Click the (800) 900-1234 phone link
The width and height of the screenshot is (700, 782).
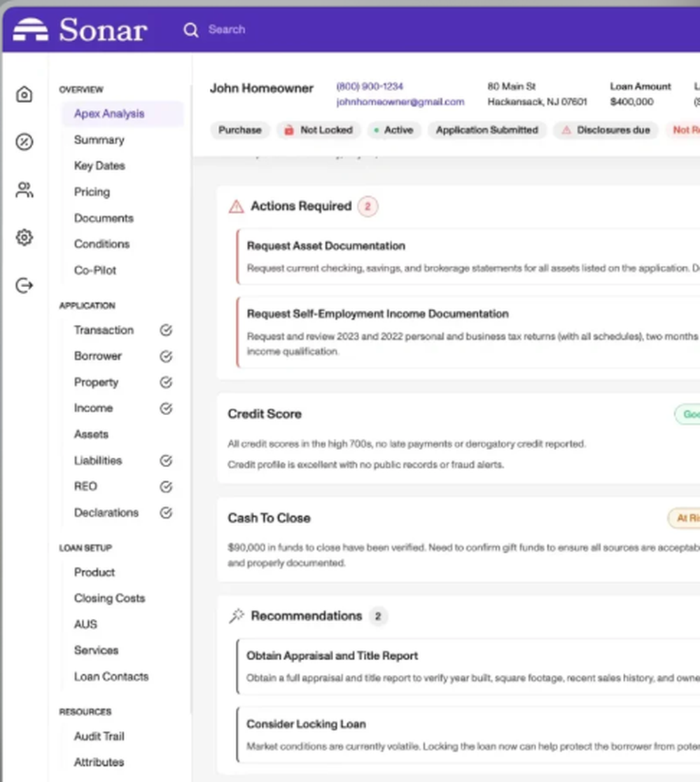[370, 86]
